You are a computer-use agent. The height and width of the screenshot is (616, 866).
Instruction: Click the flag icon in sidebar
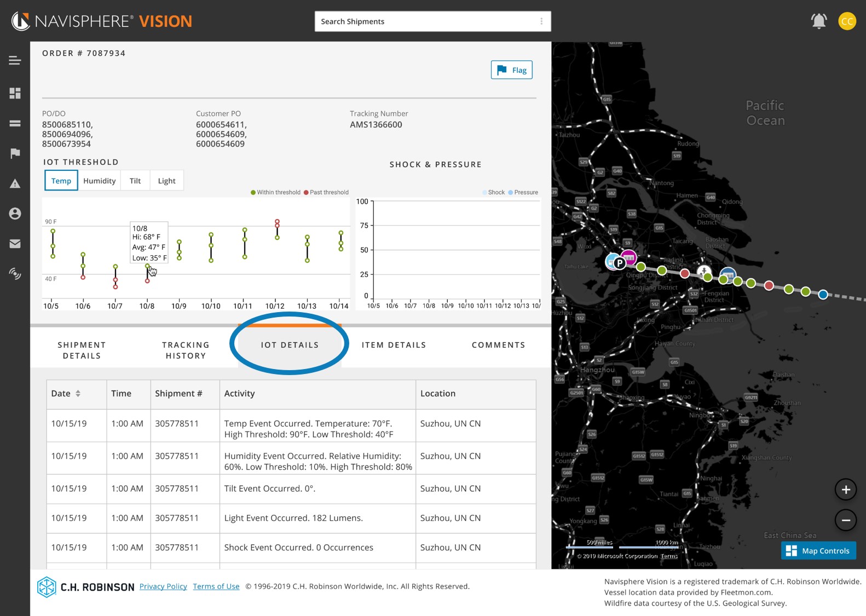pyautogui.click(x=15, y=153)
